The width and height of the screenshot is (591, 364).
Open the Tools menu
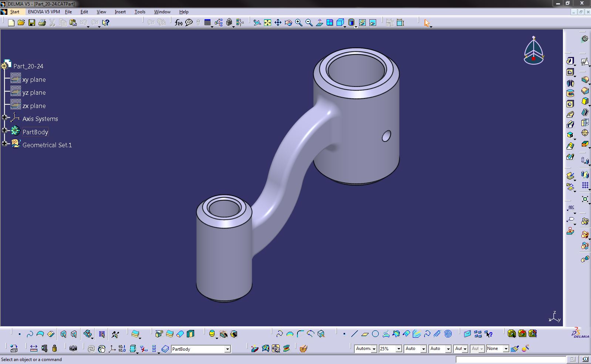tap(140, 12)
